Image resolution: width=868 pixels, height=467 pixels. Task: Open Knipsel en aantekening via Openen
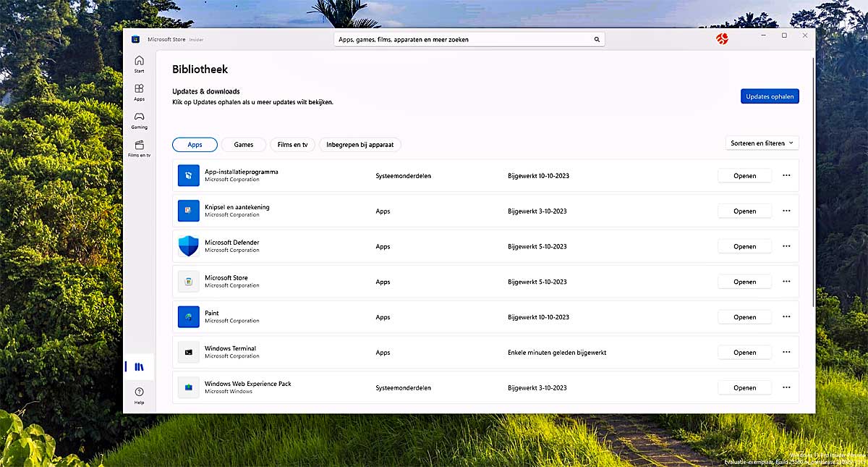pos(744,211)
